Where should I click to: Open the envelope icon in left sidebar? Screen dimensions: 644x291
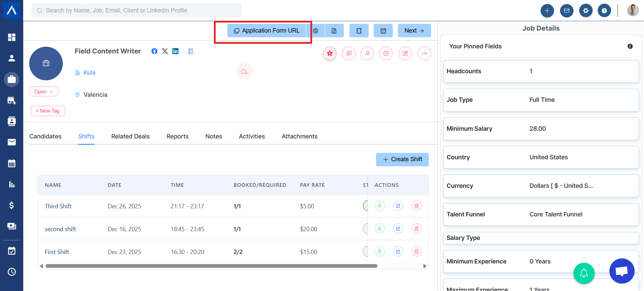click(12, 142)
